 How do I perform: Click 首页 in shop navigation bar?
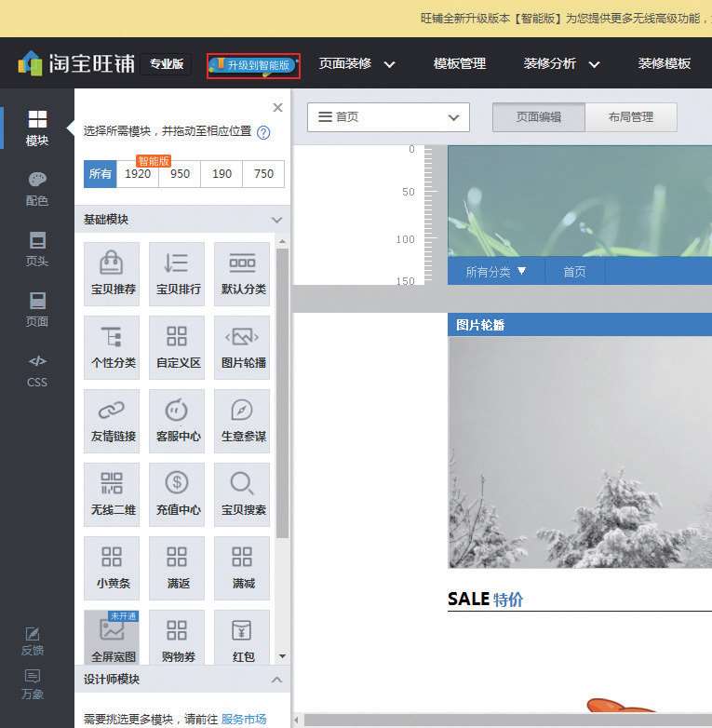pos(574,272)
